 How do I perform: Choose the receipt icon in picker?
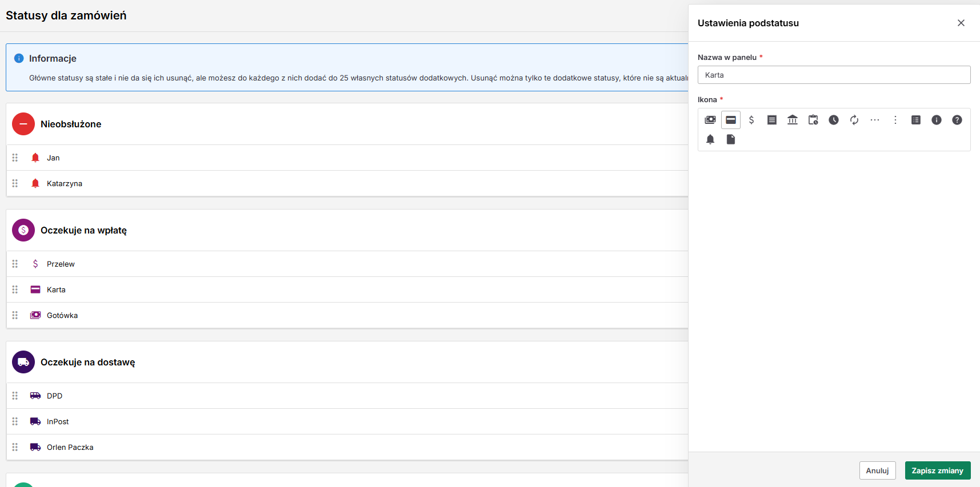[772, 120]
